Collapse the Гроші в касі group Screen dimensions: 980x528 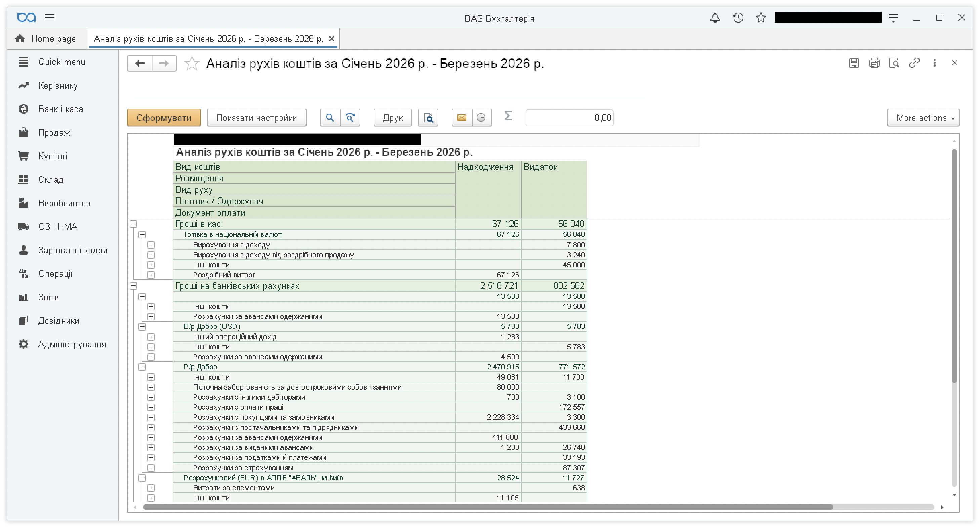pyautogui.click(x=133, y=224)
